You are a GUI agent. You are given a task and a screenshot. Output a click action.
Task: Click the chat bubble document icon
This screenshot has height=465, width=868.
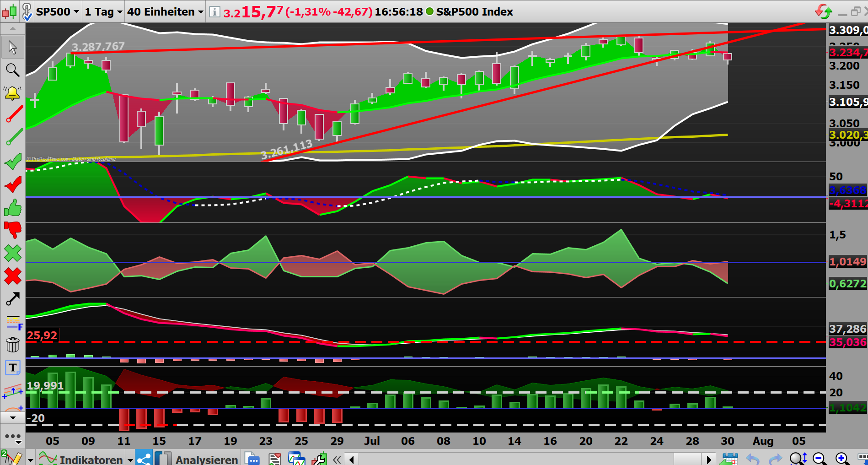252,459
